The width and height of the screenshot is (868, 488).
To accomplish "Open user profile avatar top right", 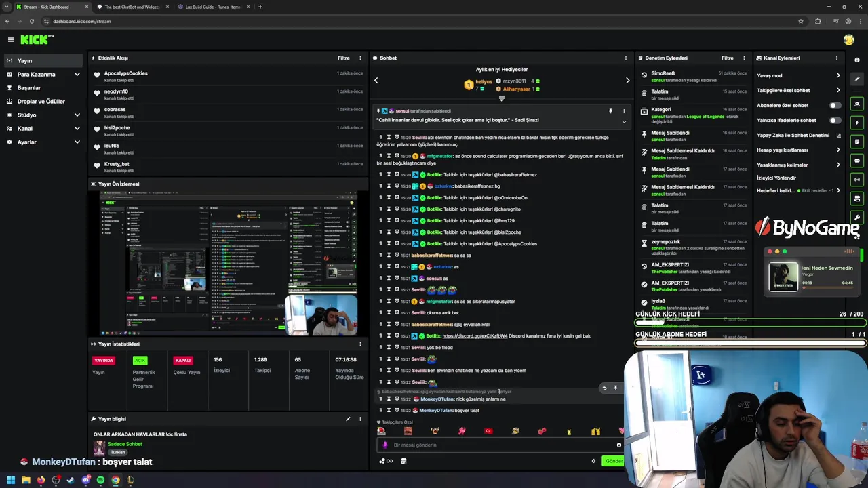I will 849,40.
